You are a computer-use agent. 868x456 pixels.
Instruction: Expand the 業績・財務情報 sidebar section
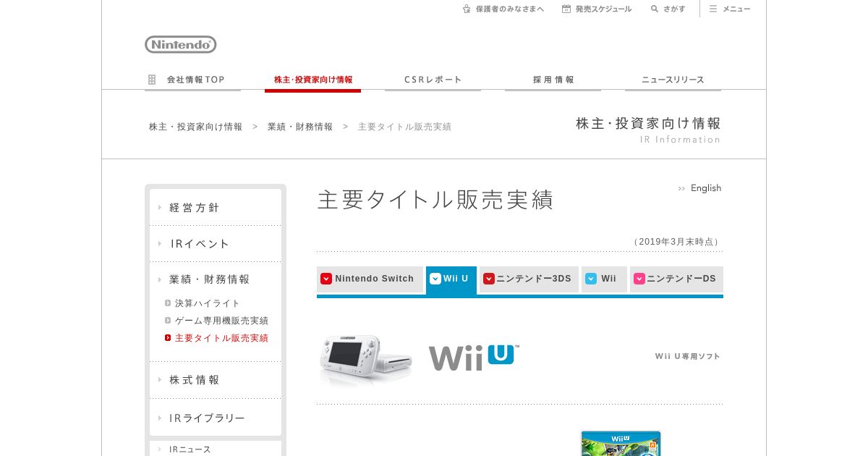(x=216, y=279)
